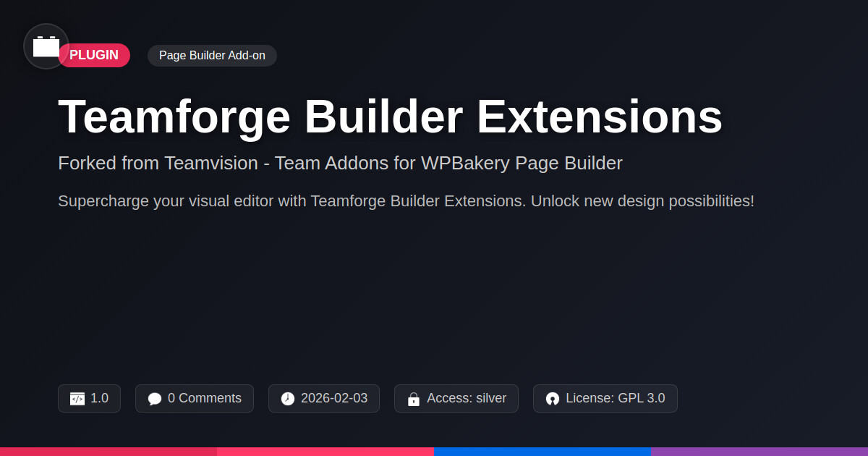This screenshot has width=868, height=456.
Task: Click the License: GPL 3.0 text
Action: click(x=615, y=398)
